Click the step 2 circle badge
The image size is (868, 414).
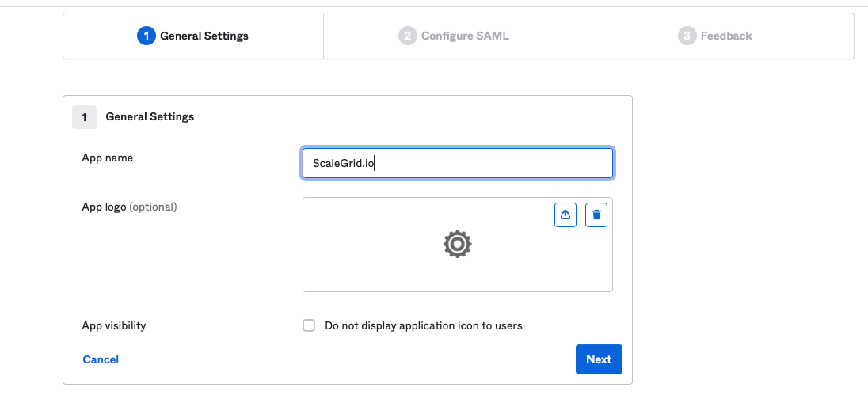click(407, 36)
